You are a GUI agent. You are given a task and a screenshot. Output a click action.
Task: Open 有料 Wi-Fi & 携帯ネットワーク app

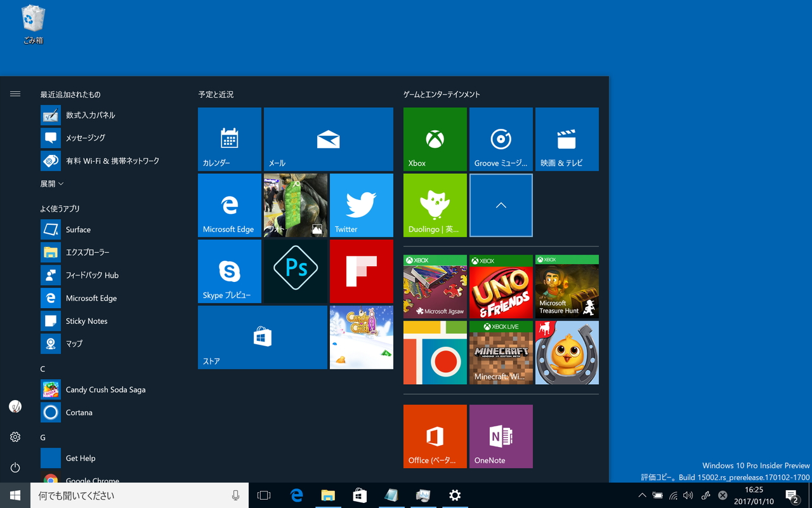112,161
